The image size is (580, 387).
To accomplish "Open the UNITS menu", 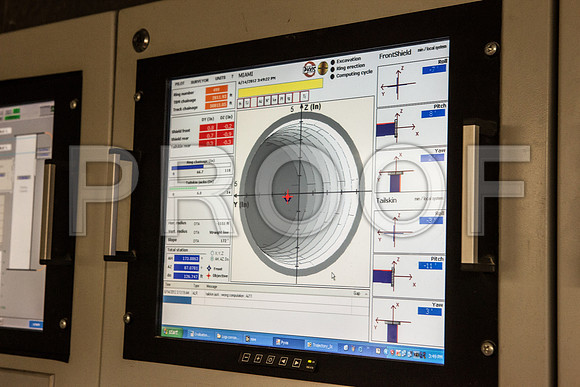I will click(x=220, y=78).
